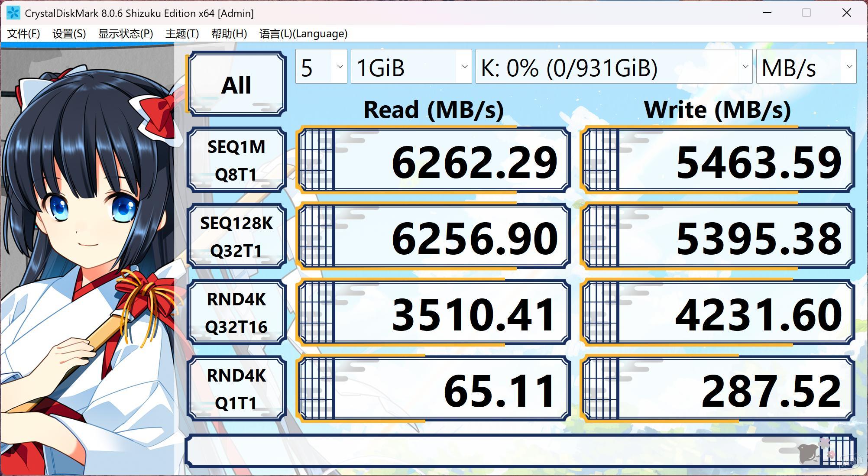The height and width of the screenshot is (476, 868).
Task: Run all benchmarks with the All button
Action: [x=236, y=84]
